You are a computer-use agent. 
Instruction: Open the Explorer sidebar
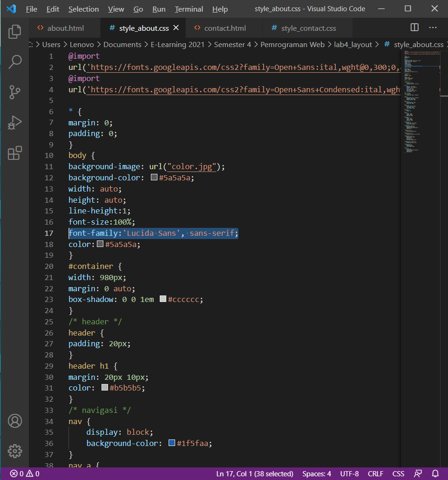point(14,31)
